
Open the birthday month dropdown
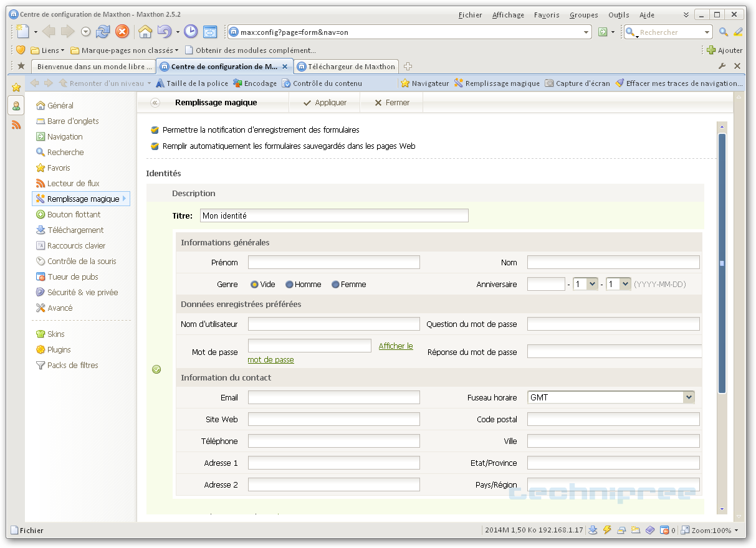click(592, 284)
